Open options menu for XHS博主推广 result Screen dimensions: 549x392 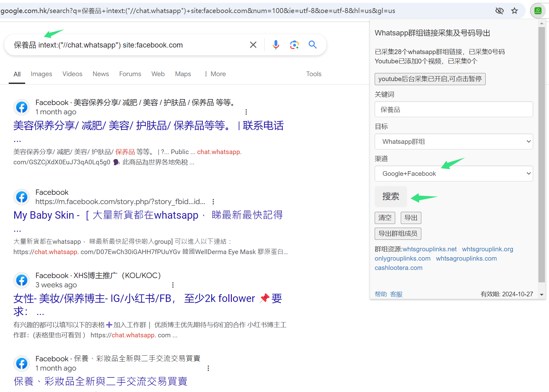click(x=173, y=285)
